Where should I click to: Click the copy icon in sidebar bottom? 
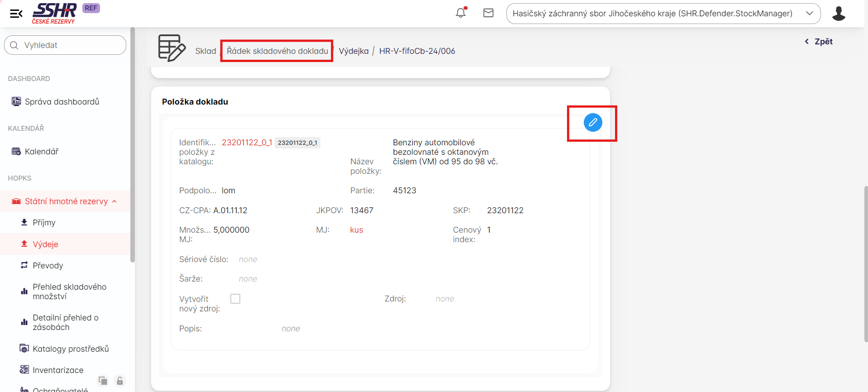[x=103, y=381]
